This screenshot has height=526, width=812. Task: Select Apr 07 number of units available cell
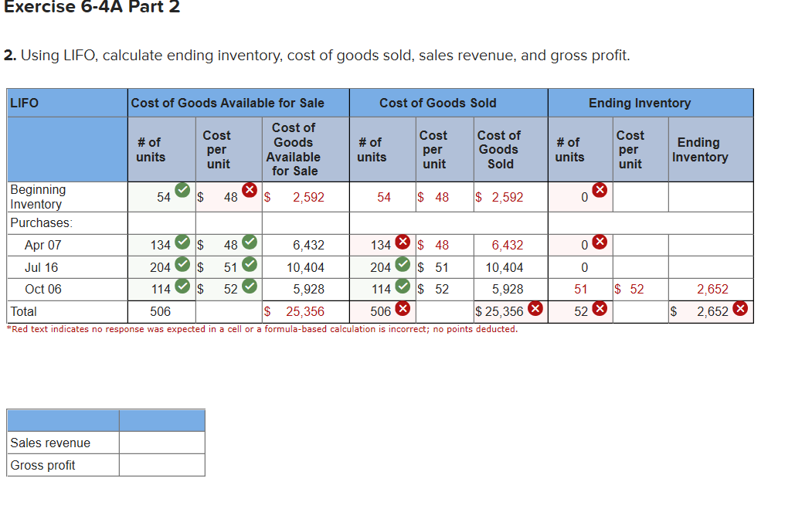coord(161,245)
